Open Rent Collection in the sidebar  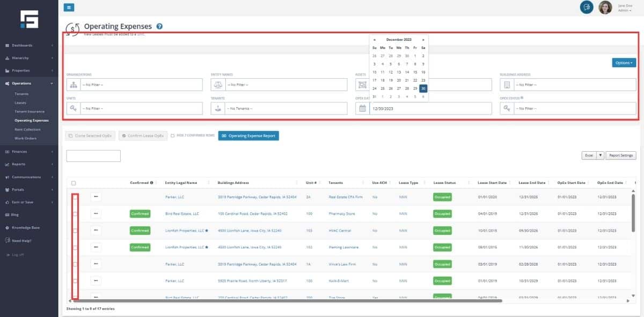click(x=27, y=129)
